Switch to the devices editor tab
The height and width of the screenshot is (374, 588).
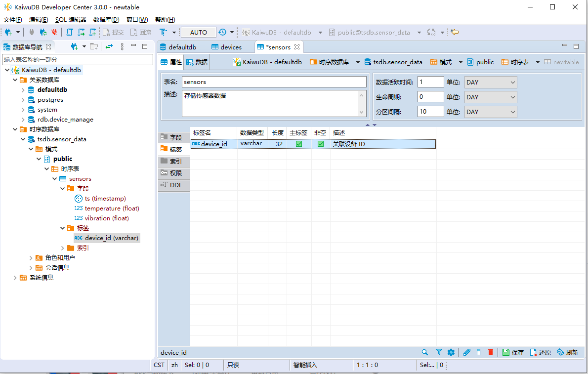click(226, 47)
